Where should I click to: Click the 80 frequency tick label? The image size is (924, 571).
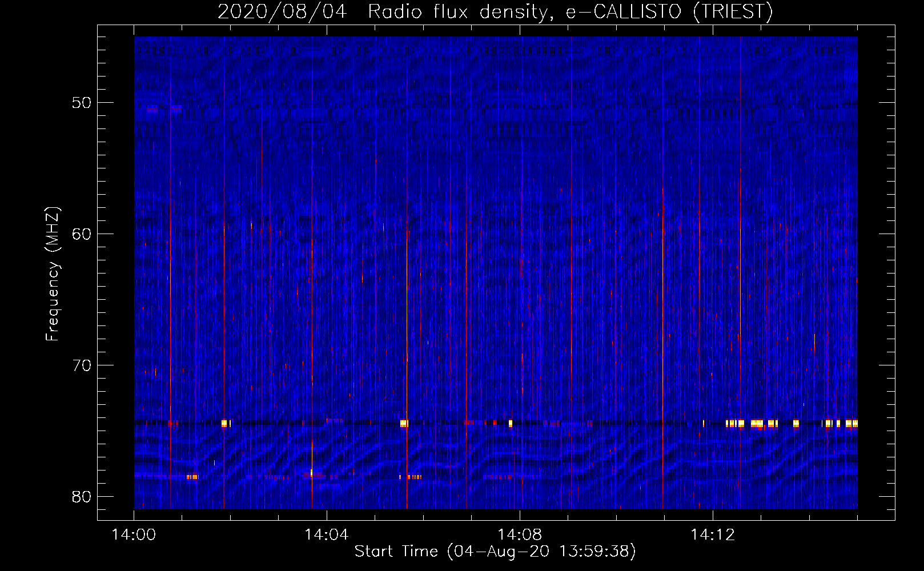point(82,497)
